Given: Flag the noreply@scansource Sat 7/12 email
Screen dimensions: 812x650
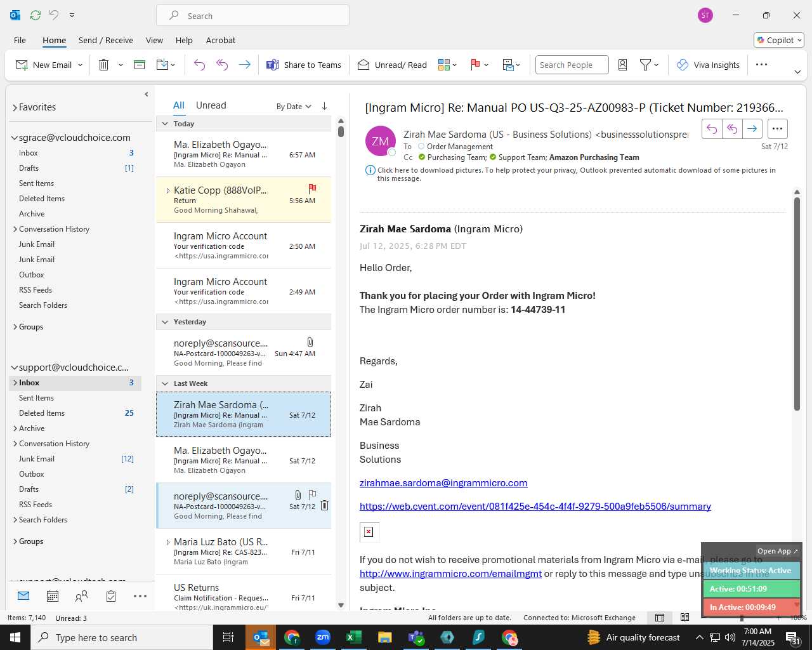Looking at the screenshot, I should [312, 494].
